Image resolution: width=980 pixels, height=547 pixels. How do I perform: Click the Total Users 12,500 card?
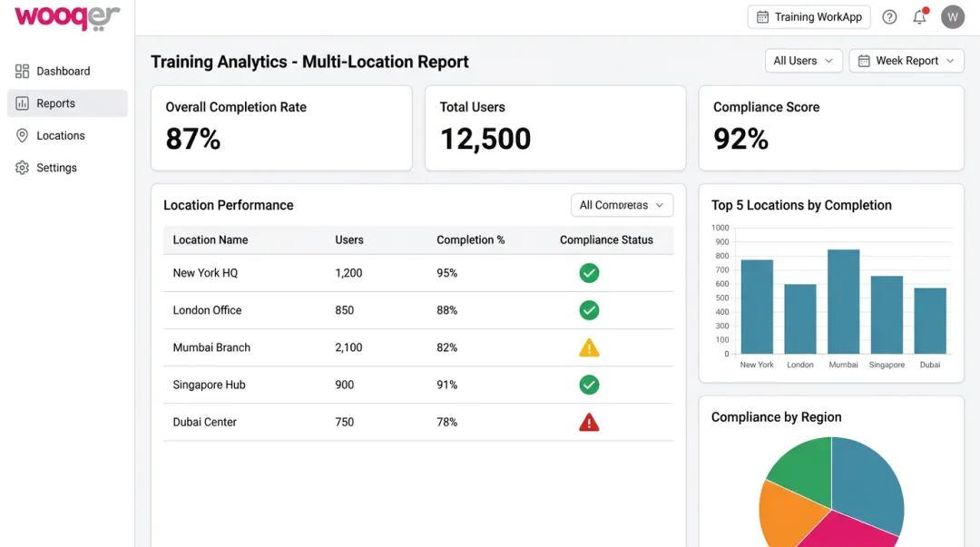[555, 128]
